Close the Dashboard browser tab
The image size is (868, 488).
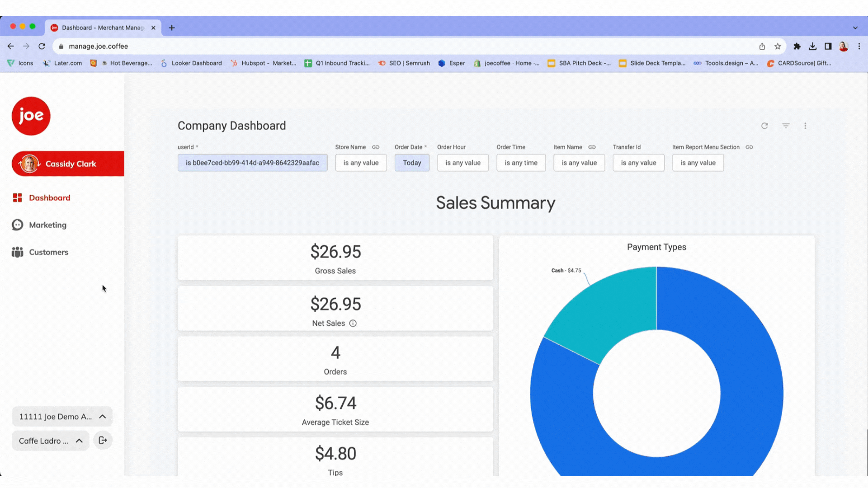pos(153,28)
